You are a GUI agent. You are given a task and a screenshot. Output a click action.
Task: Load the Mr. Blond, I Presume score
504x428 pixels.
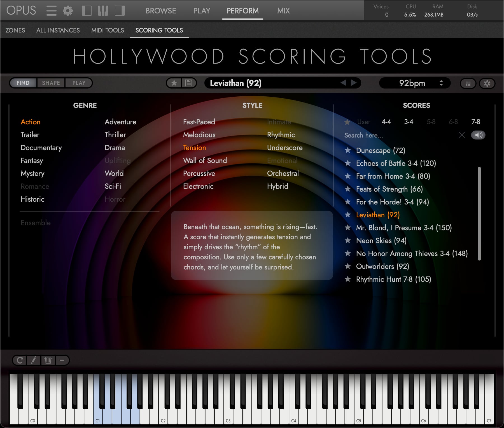click(x=404, y=228)
